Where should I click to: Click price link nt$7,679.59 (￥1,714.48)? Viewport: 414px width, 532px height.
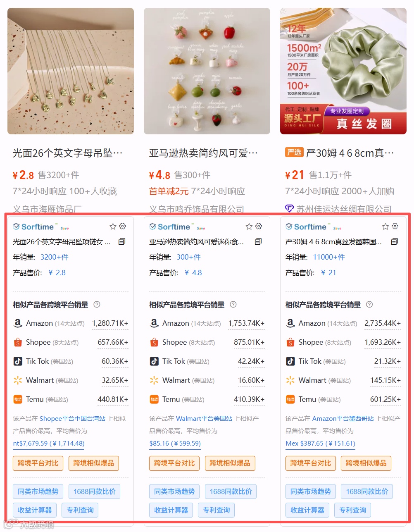point(49,444)
